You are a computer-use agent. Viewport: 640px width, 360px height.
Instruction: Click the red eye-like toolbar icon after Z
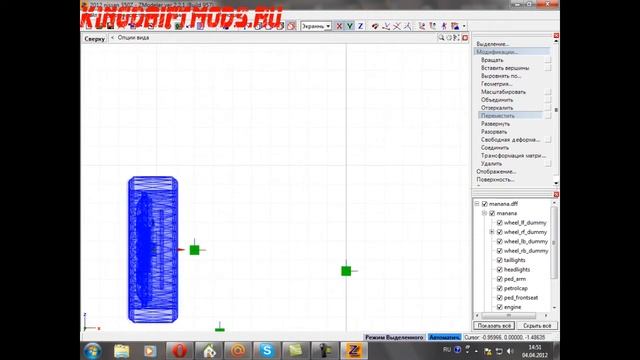pos(375,26)
